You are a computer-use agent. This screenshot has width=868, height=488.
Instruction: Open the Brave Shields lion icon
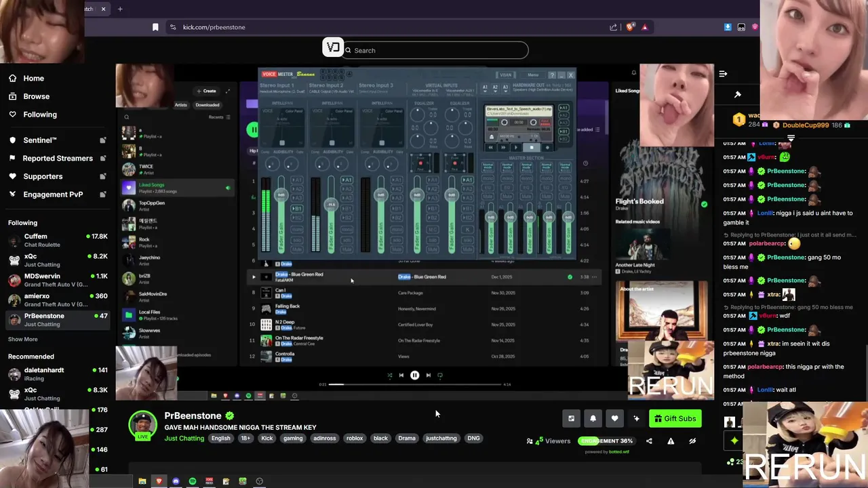(630, 27)
